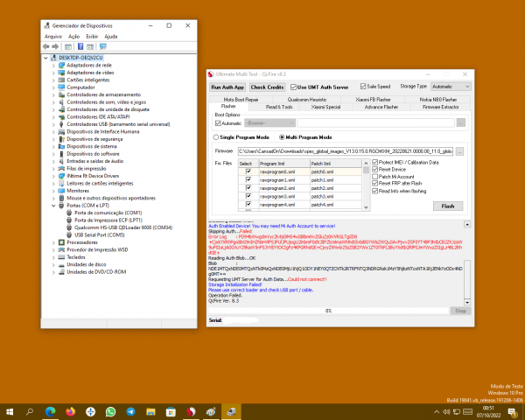The height and width of the screenshot is (420, 525).
Task: Open File Explorer from taskbar
Action: pos(150,411)
